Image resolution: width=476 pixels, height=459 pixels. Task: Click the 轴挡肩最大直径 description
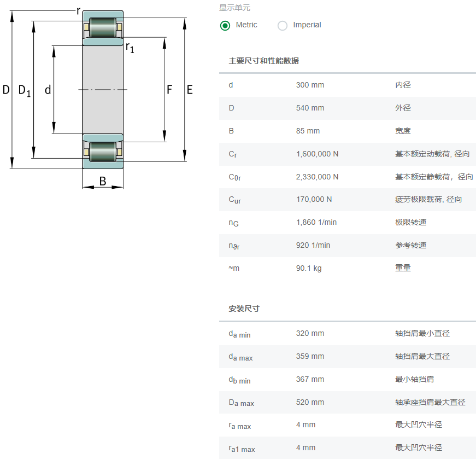(x=422, y=356)
